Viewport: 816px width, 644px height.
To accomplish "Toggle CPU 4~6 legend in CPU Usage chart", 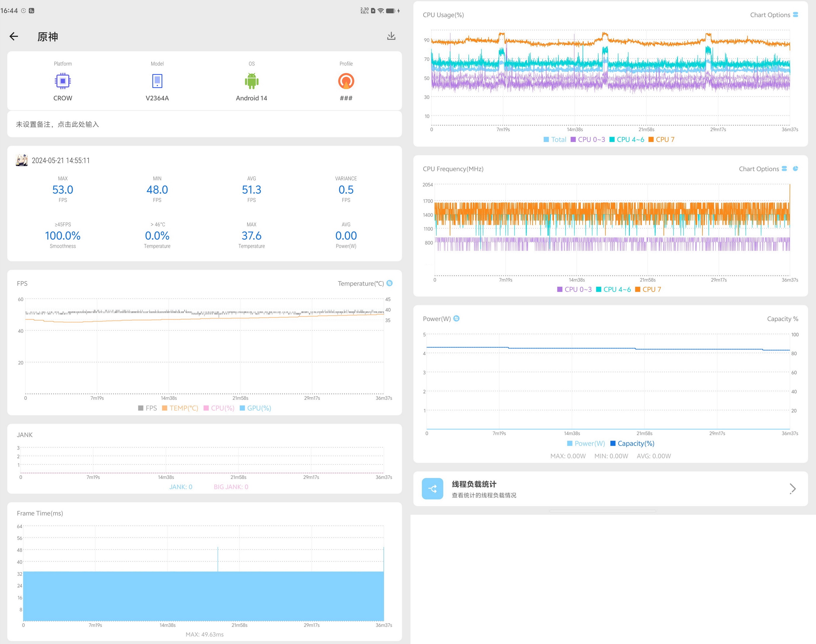I will coord(627,140).
